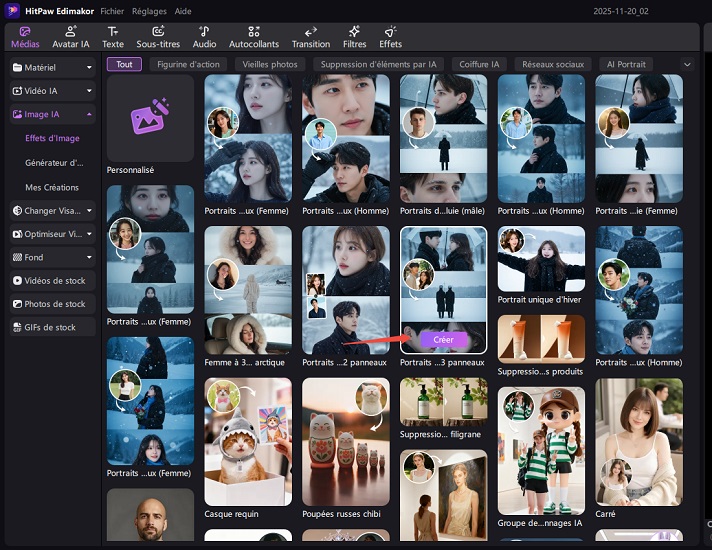Open the Avatar IA toolbar section
This screenshot has width=712, height=550.
(x=71, y=37)
